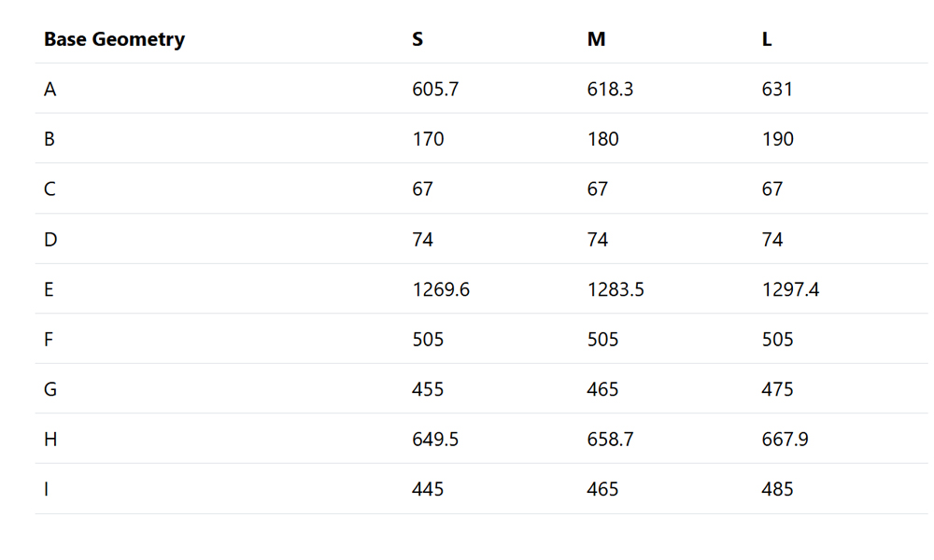Screen dimensions: 934x560
Task: Click the 605.7 value in row A
Action: pyautogui.click(x=435, y=90)
